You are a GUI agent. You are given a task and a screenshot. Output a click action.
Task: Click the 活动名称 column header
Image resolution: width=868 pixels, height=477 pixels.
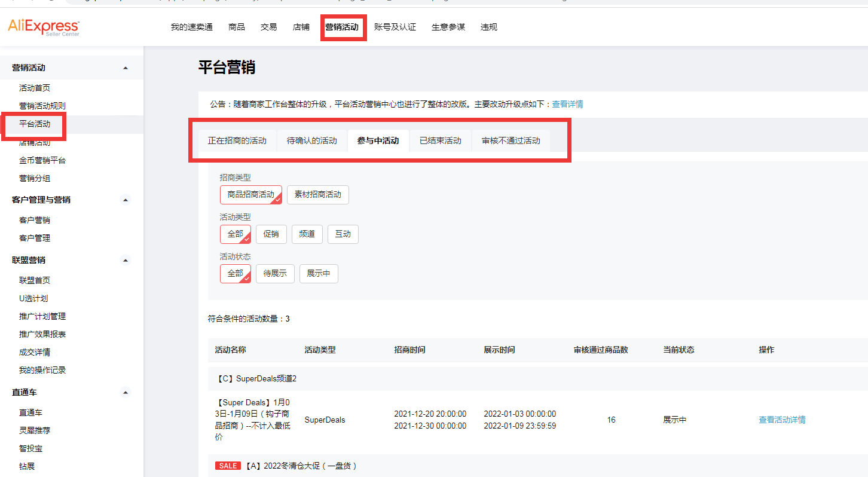pyautogui.click(x=231, y=350)
